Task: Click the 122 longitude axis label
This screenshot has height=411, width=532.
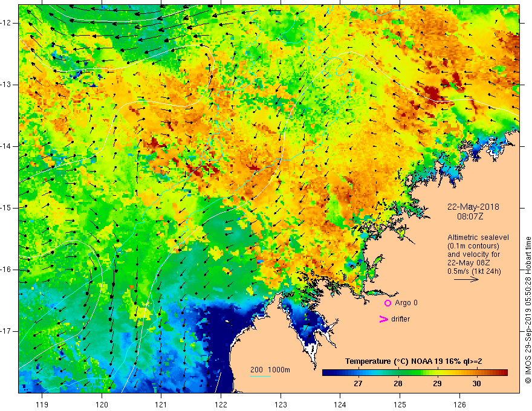Action: click(x=221, y=404)
